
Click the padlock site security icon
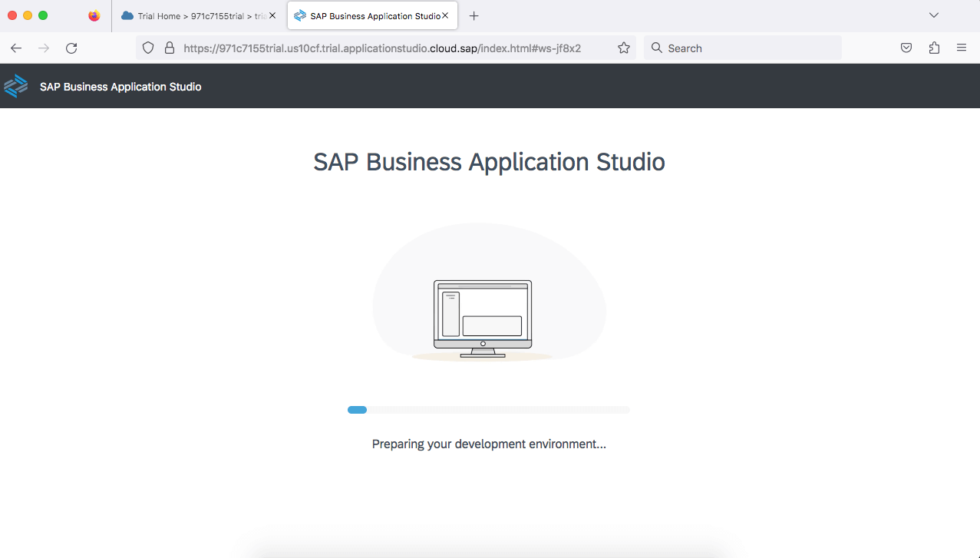170,48
